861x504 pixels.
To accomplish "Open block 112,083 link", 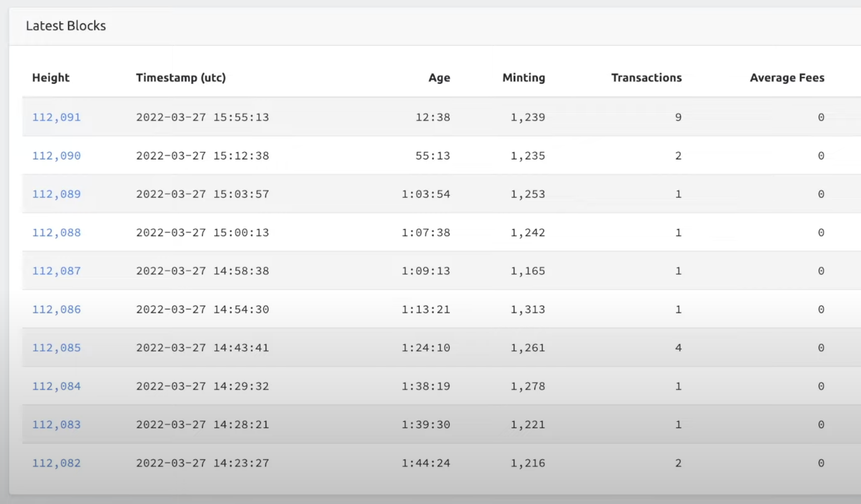I will tap(56, 425).
